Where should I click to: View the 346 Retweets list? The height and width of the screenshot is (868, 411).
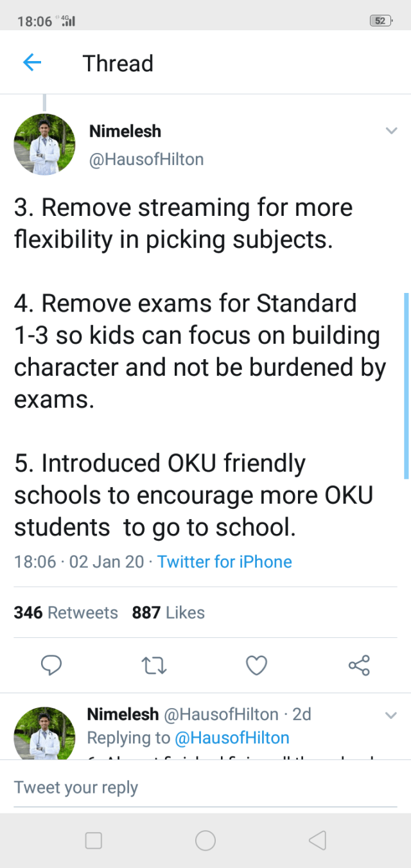point(66,612)
